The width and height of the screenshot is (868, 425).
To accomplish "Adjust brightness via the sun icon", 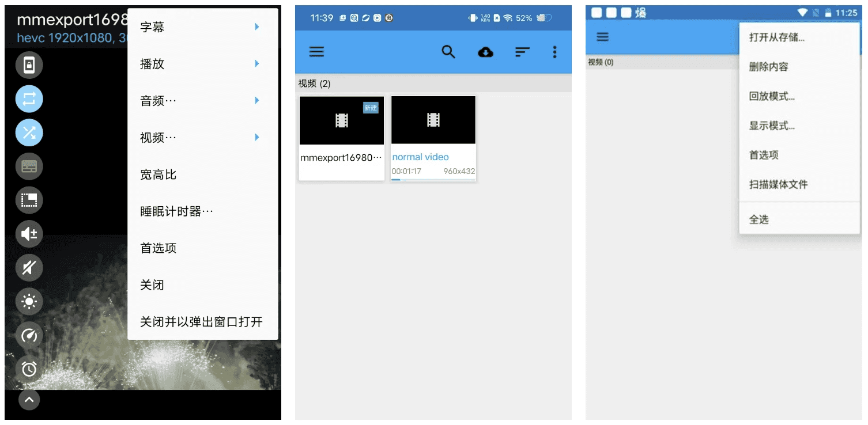I will (29, 302).
